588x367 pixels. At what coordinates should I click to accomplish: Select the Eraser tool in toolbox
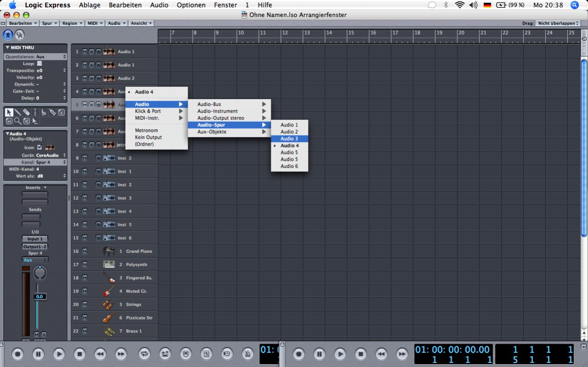(x=26, y=113)
